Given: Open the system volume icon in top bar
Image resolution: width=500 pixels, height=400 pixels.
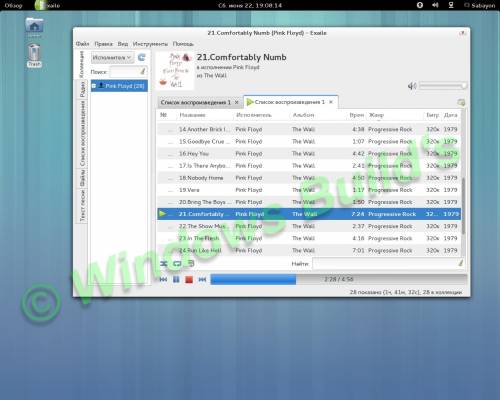Looking at the screenshot, I should pos(435,5).
